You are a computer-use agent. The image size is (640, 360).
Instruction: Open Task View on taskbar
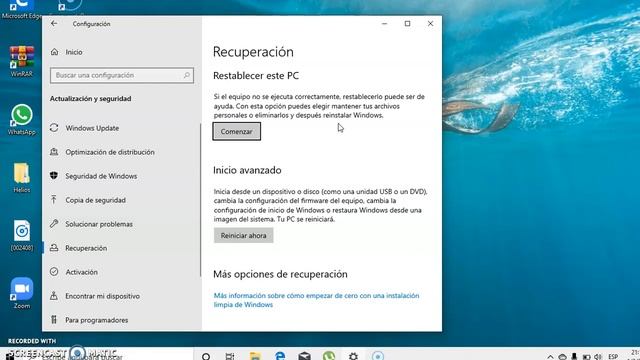point(230,356)
